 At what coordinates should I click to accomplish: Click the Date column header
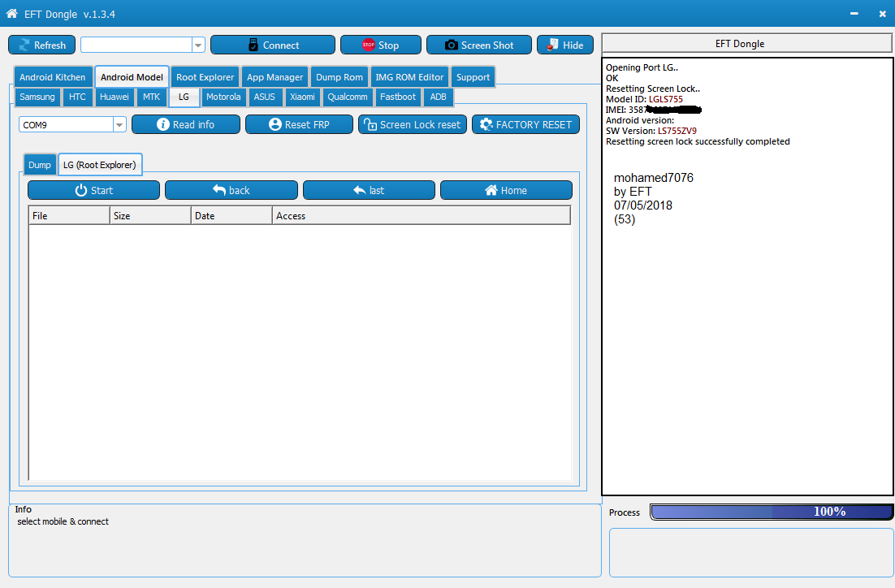point(231,216)
